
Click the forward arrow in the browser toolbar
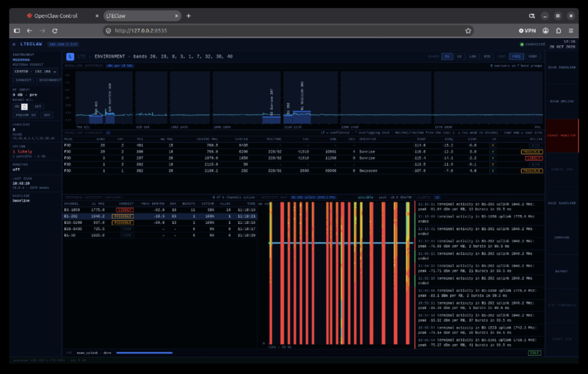[42, 31]
